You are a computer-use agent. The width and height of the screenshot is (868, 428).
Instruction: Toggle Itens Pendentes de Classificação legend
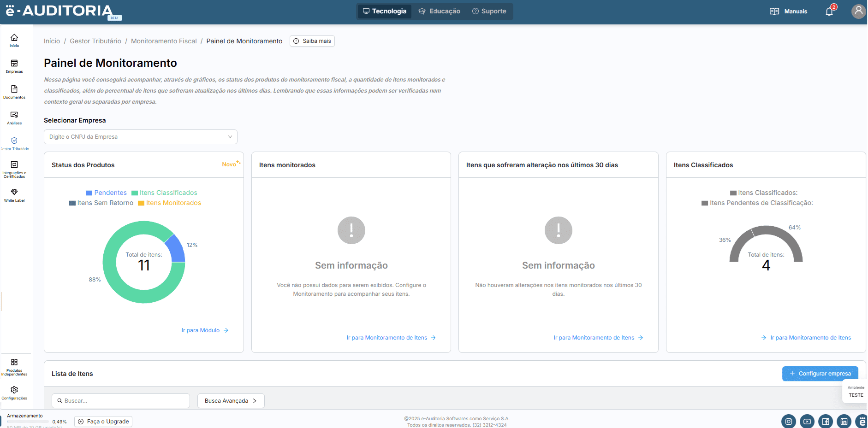(757, 203)
